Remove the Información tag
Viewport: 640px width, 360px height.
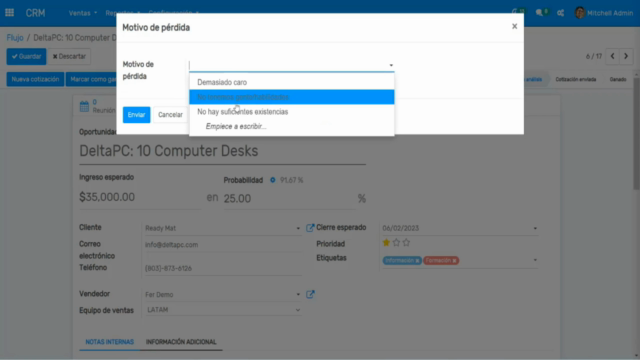(x=417, y=261)
